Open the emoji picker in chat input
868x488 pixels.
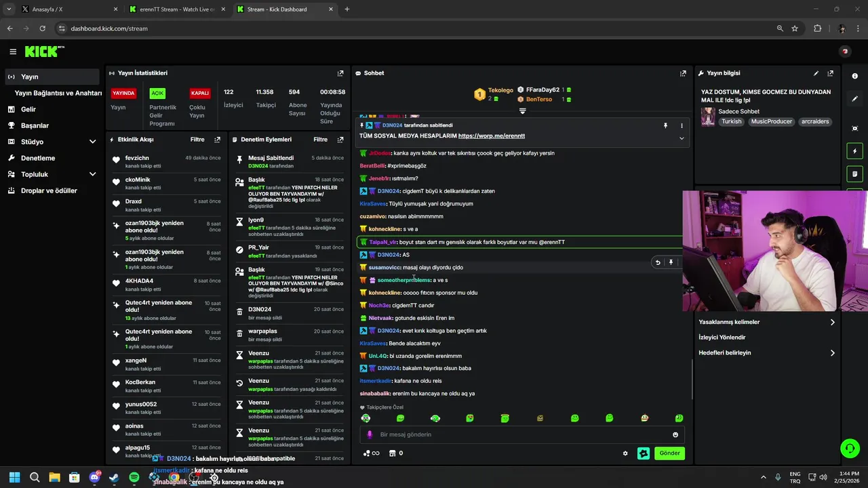coord(675,434)
